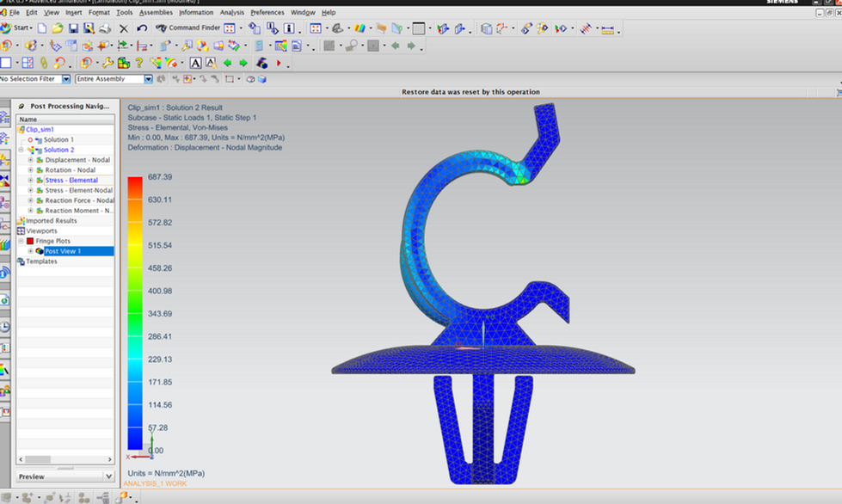842x504 pixels.
Task: Click the Print icon
Action: point(105,28)
